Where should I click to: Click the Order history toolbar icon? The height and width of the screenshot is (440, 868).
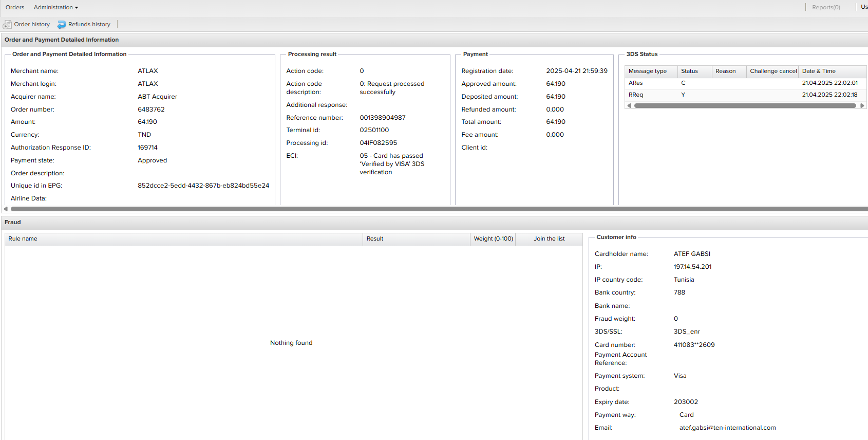pyautogui.click(x=7, y=25)
